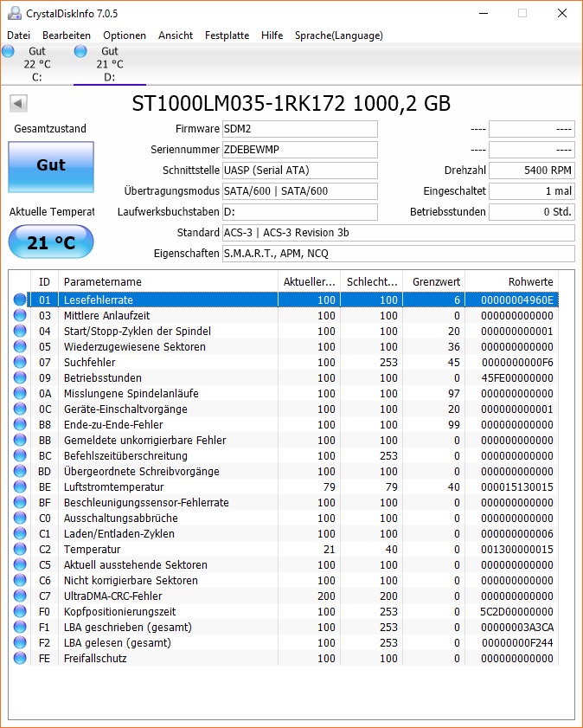Click the Schlecht... column header
Image resolution: width=583 pixels, height=728 pixels.
click(371, 282)
